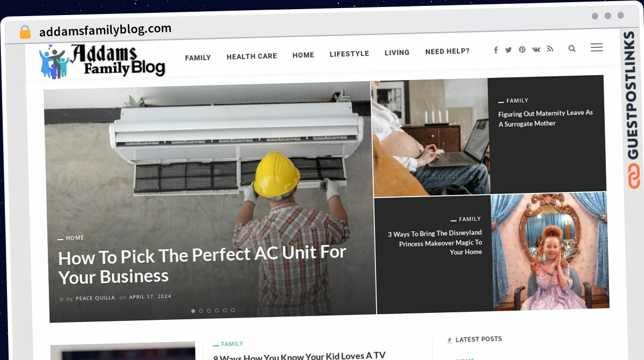Open the VK social icon
The height and width of the screenshot is (360, 644).
coord(536,49)
